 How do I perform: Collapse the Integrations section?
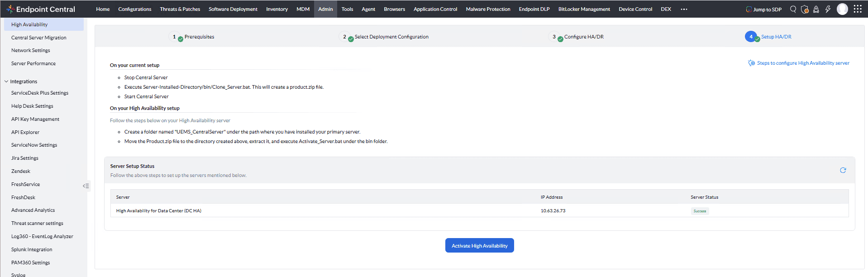[6, 81]
